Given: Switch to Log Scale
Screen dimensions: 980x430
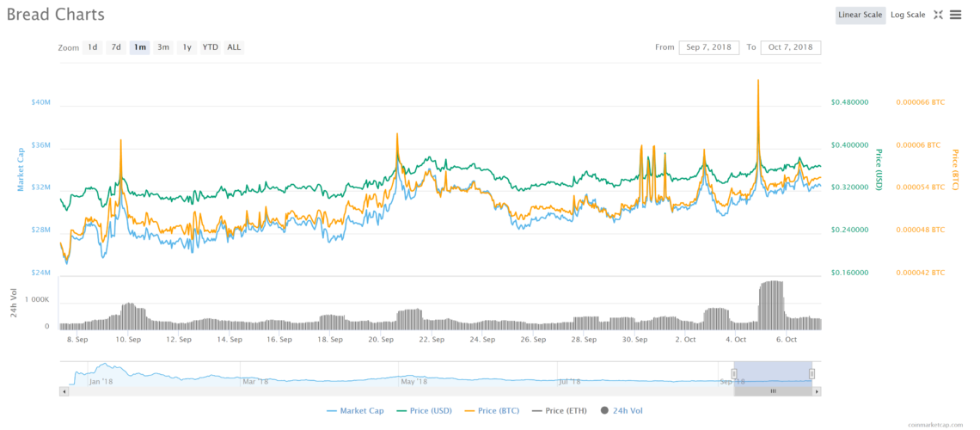Looking at the screenshot, I should coord(908,15).
